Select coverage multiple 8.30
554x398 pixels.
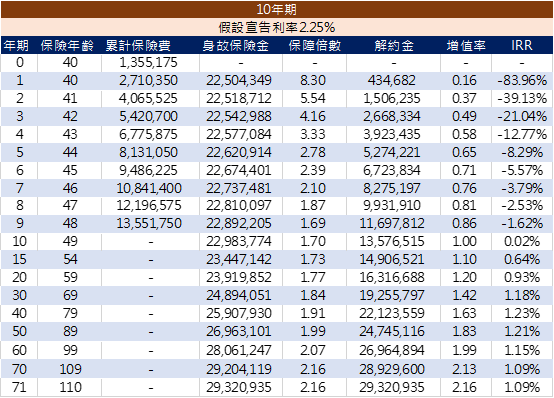(313, 81)
